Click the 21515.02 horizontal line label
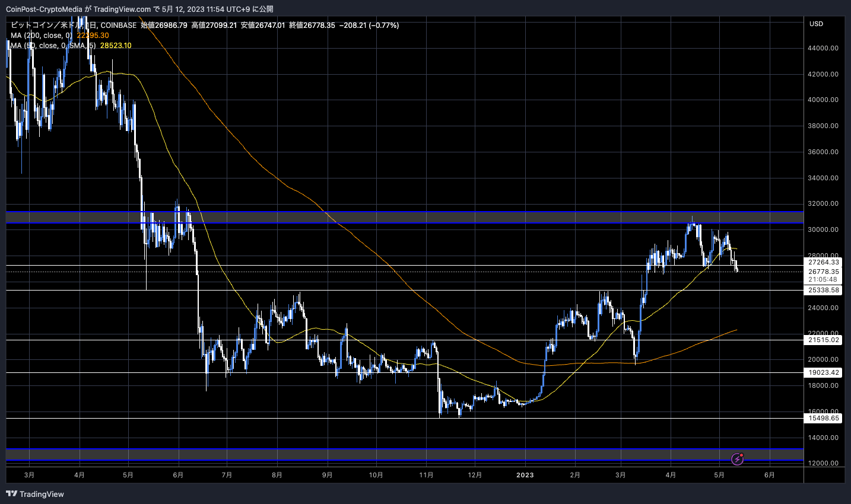 [x=824, y=340]
